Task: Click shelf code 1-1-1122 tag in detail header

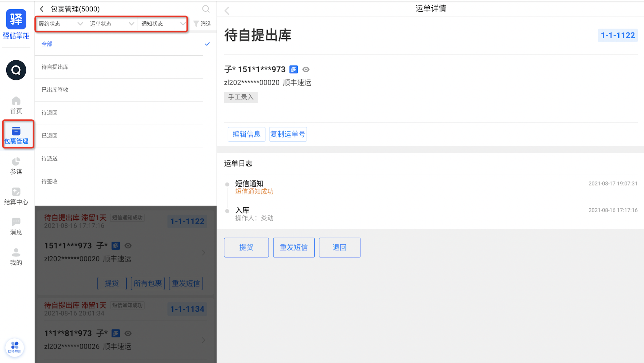Action: pyautogui.click(x=618, y=35)
